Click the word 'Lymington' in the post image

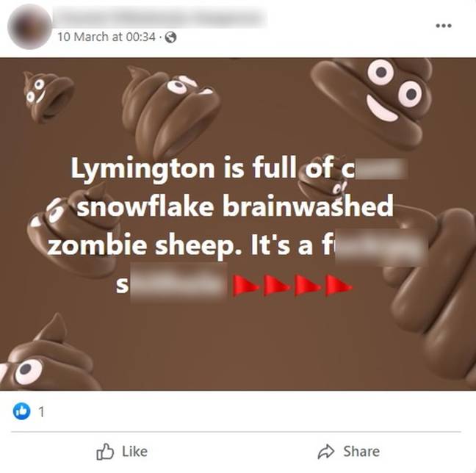(x=143, y=169)
